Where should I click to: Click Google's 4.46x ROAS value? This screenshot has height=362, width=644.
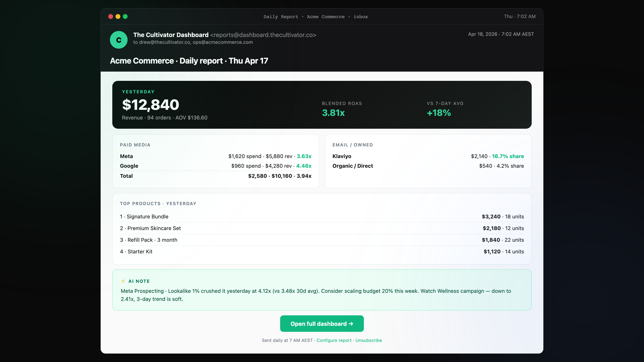point(304,166)
